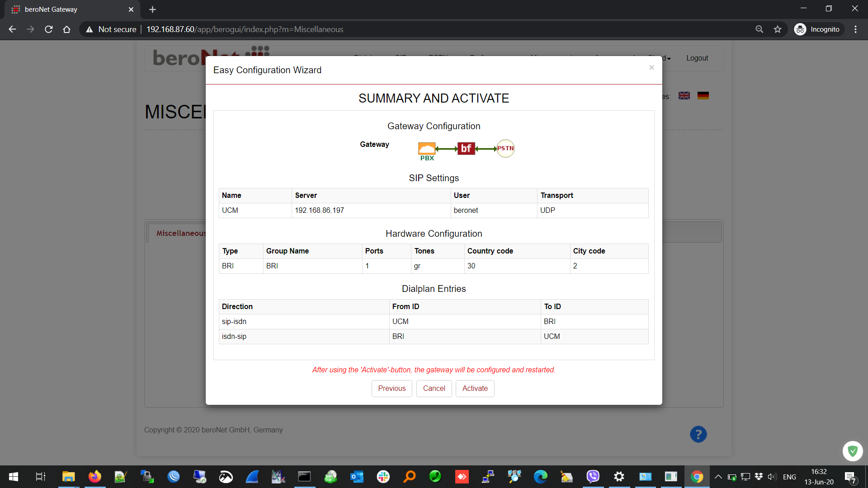868x488 pixels.
Task: Reload the page
Action: pos(49,29)
